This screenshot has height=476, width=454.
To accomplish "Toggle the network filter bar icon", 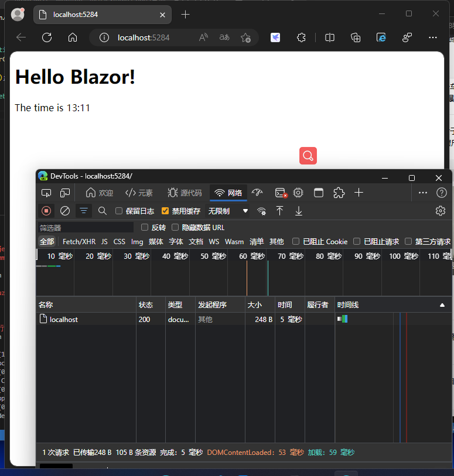I will click(84, 211).
